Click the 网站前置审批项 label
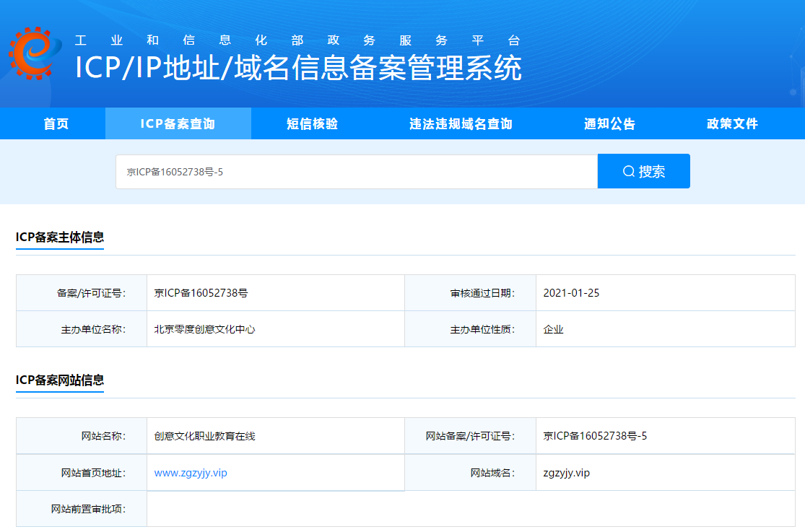 (x=88, y=509)
